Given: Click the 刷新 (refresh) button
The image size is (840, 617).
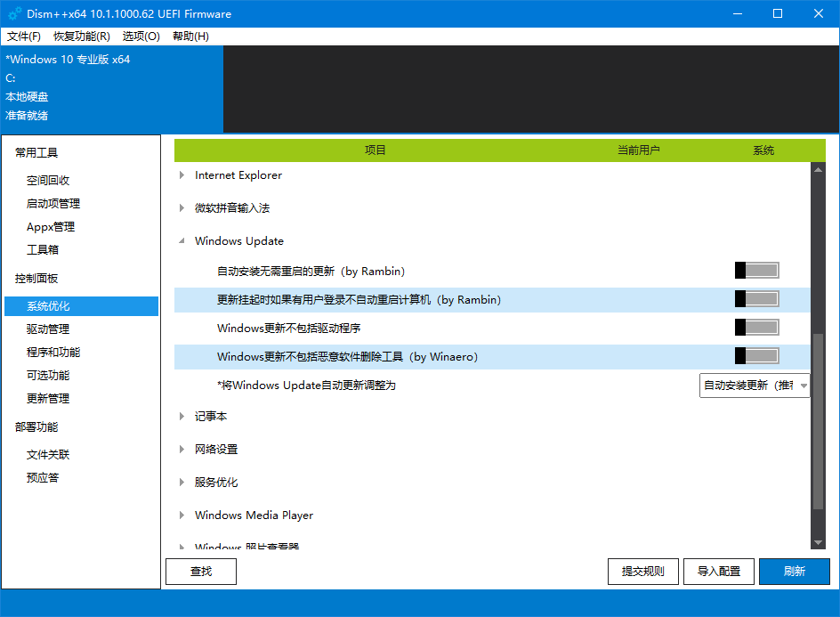Looking at the screenshot, I should pyautogui.click(x=794, y=571).
